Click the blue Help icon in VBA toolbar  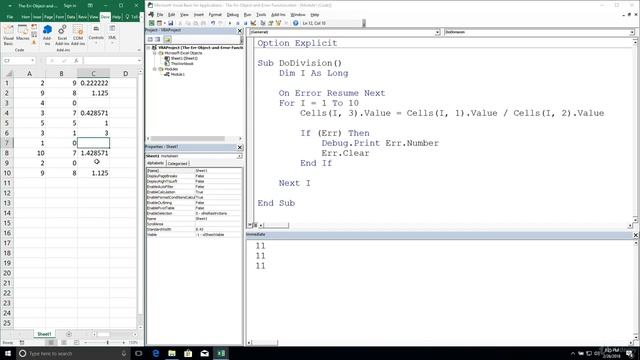296,23
